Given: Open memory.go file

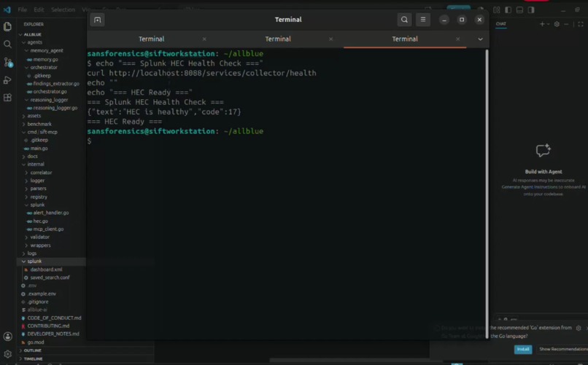Looking at the screenshot, I should click(x=45, y=60).
